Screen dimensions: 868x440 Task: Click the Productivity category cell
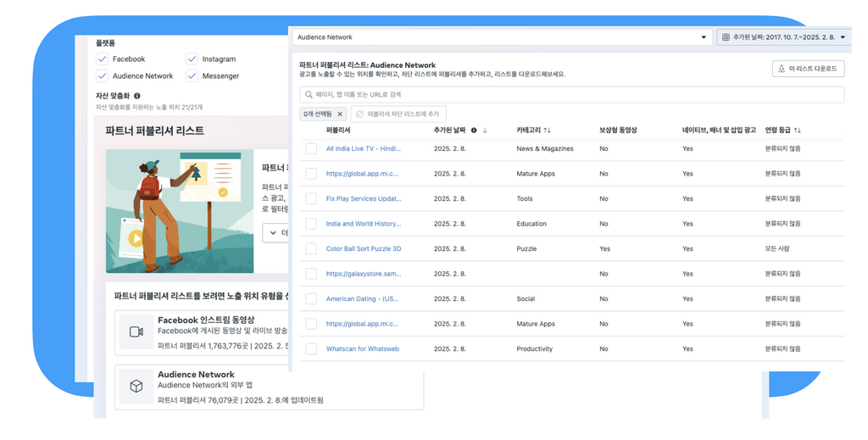[x=535, y=349]
